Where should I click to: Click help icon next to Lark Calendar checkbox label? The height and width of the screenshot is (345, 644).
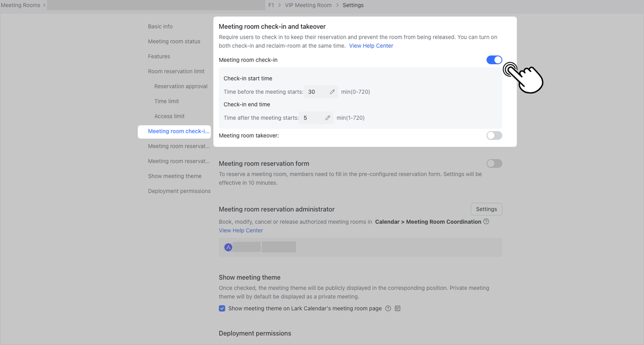click(388, 308)
